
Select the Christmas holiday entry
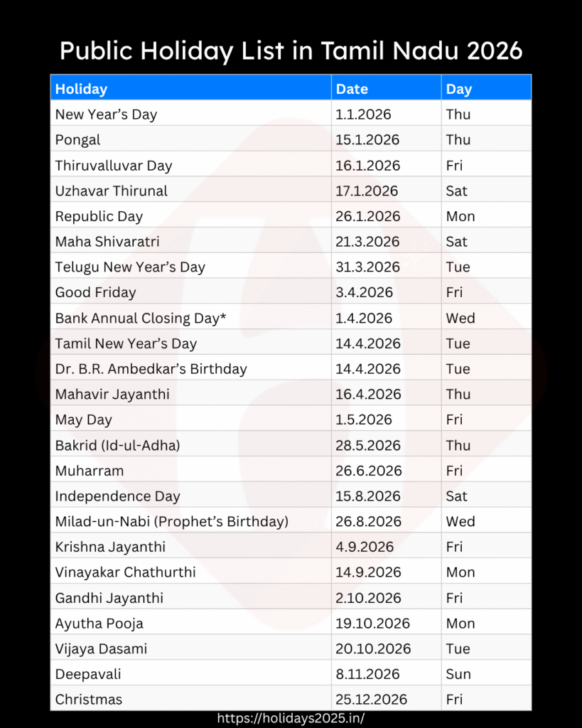click(x=89, y=700)
